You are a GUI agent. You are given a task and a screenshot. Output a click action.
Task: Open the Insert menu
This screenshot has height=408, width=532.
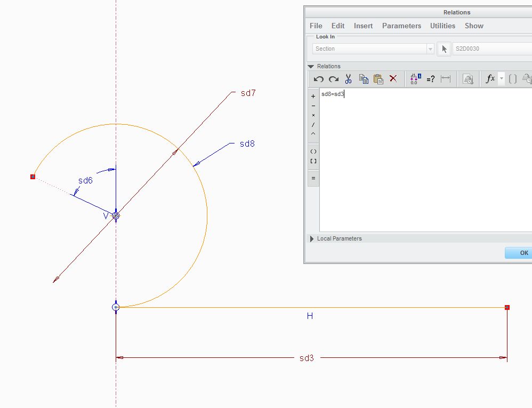click(x=363, y=26)
